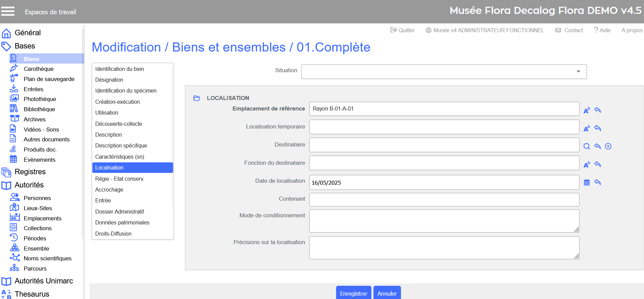The width and height of the screenshot is (644, 299).
Task: Click the calendar icon for Date de localisation
Action: click(x=587, y=182)
